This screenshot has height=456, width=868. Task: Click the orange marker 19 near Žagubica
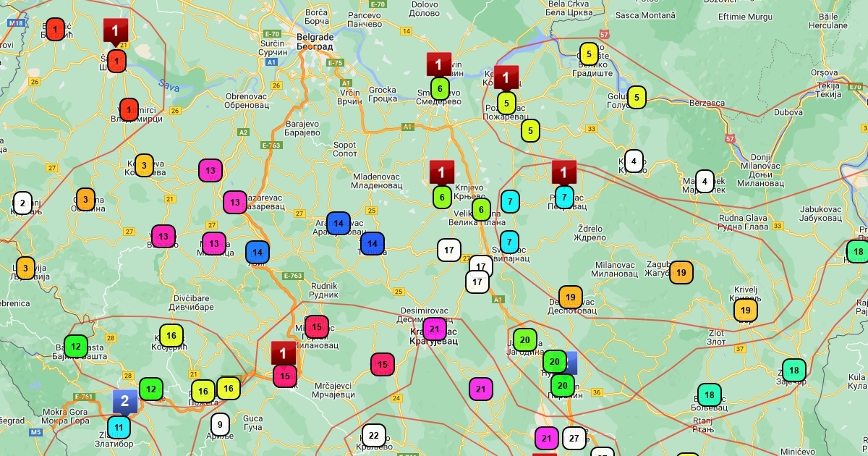tap(681, 272)
